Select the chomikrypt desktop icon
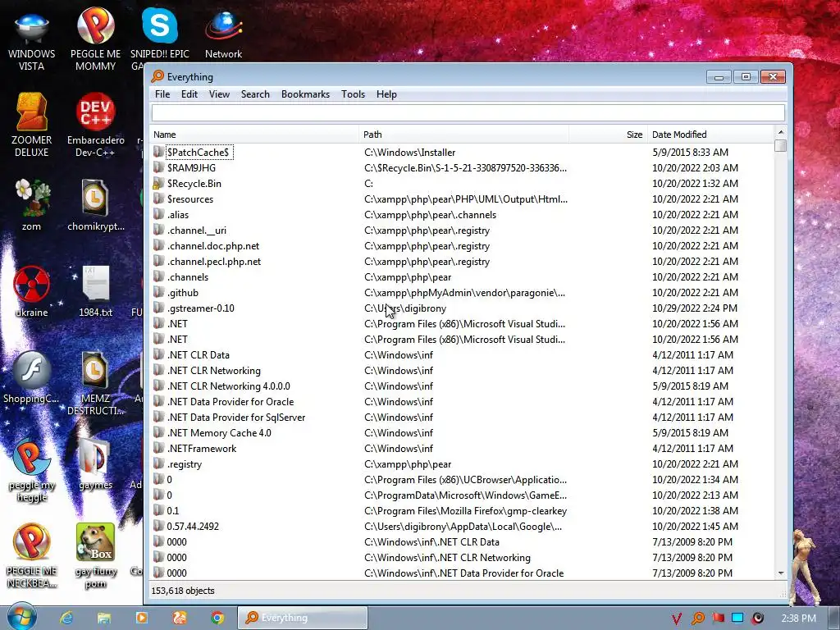 [x=95, y=205]
